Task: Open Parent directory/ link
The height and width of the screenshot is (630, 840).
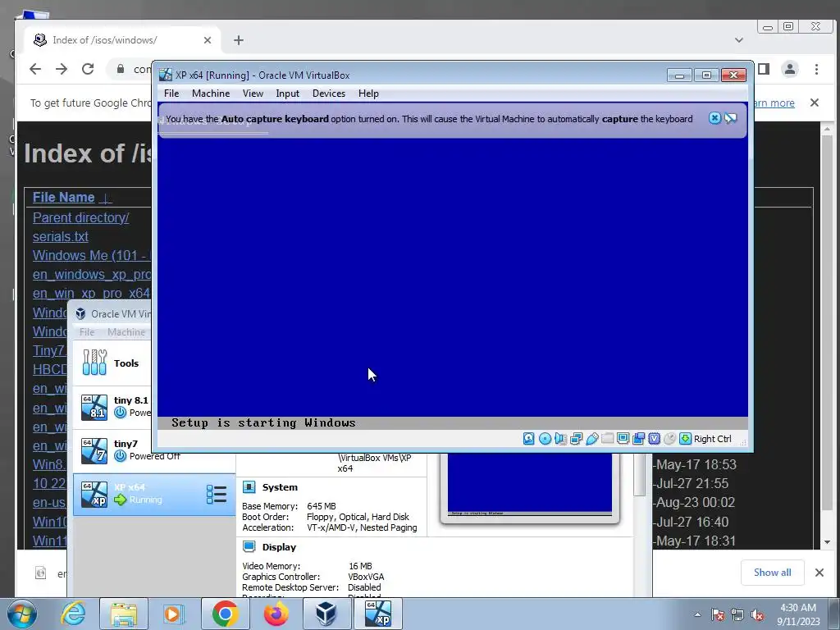Action: pyautogui.click(x=81, y=217)
